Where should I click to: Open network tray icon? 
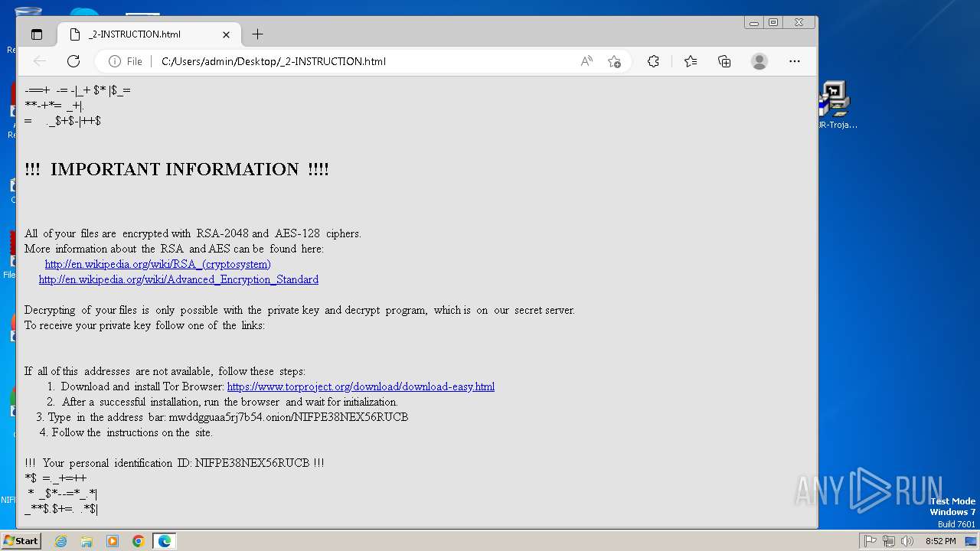click(x=889, y=541)
